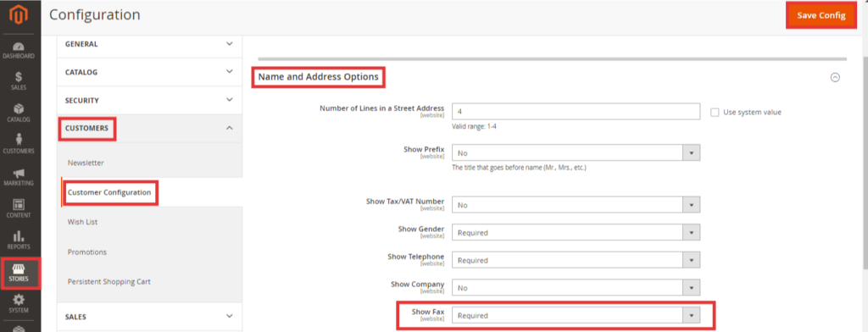Click the Save Config button
The width and height of the screenshot is (868, 332).
(x=821, y=15)
